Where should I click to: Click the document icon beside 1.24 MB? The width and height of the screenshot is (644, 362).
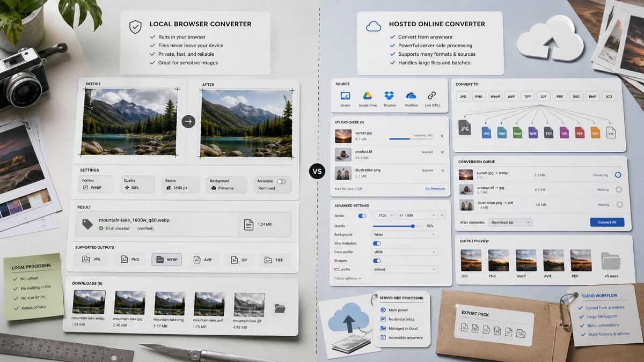248,225
